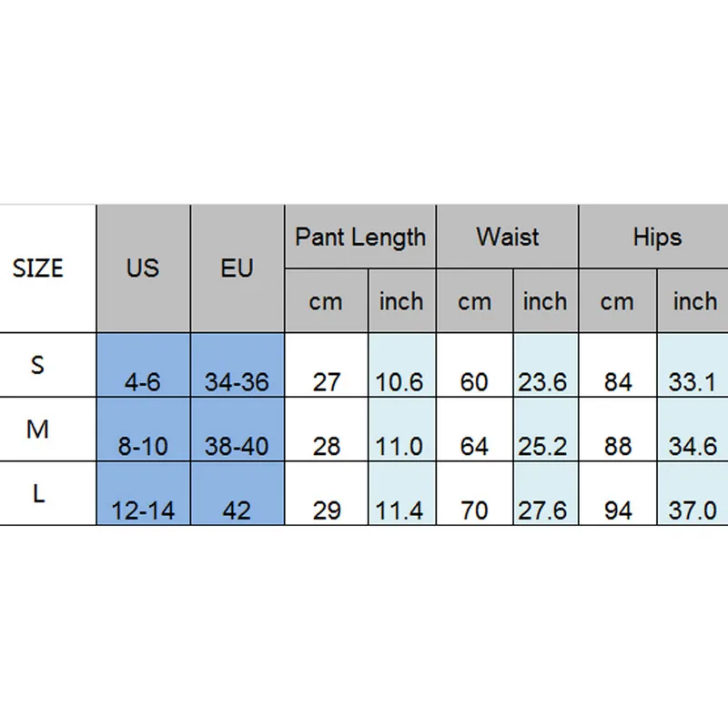Select the S size row label
This screenshot has height=728, width=728.
tap(38, 365)
